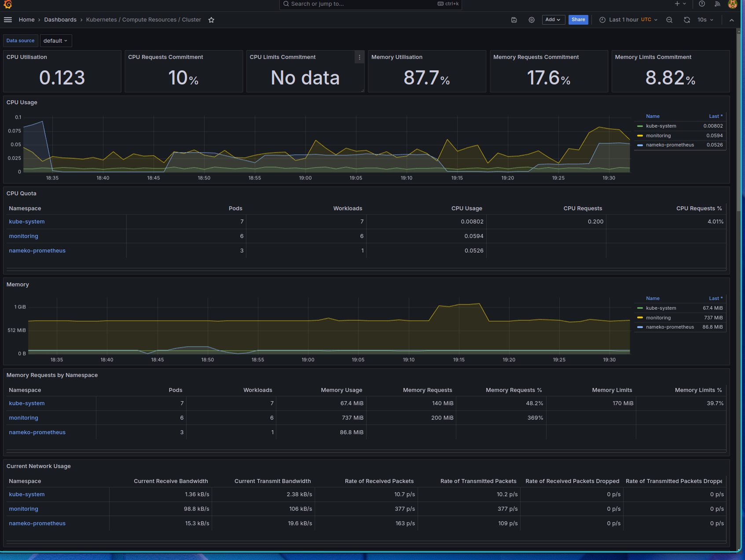Viewport: 745px width, 560px height.
Task: Refresh the dashboard now
Action: [687, 20]
